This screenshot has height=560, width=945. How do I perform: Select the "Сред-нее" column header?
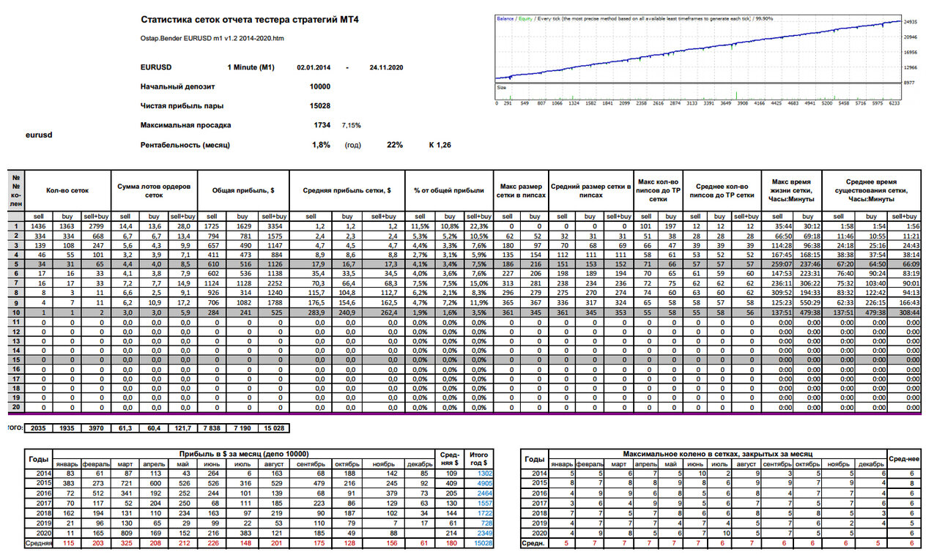tap(905, 459)
